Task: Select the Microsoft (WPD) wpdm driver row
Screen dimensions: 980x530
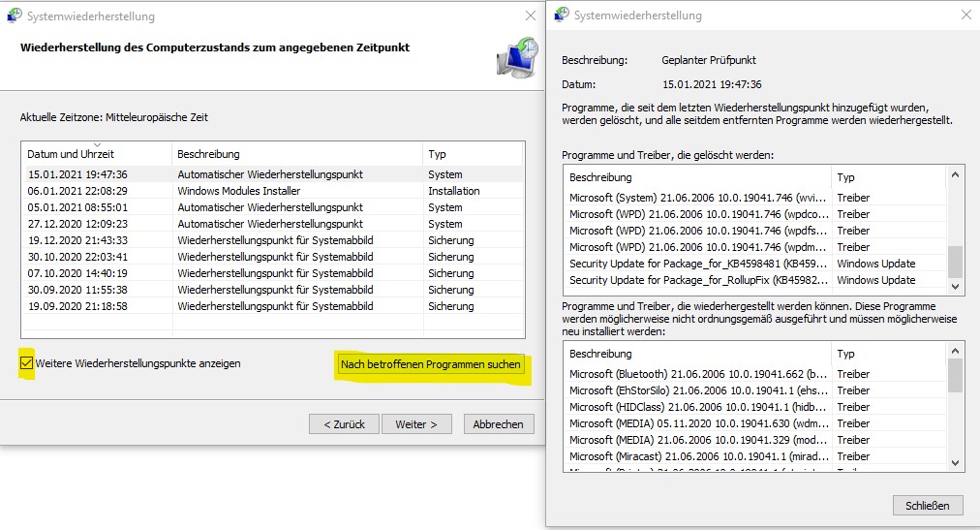Action: 755,247
